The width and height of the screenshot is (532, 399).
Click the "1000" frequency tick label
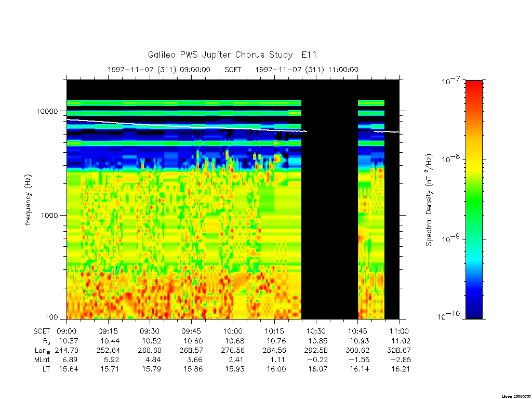pos(49,215)
